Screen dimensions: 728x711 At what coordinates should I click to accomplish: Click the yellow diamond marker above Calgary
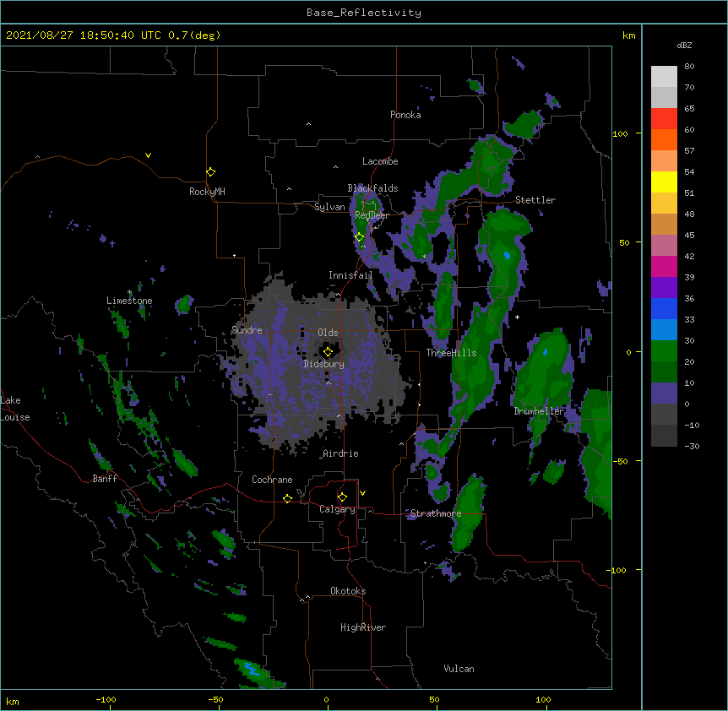[342, 497]
